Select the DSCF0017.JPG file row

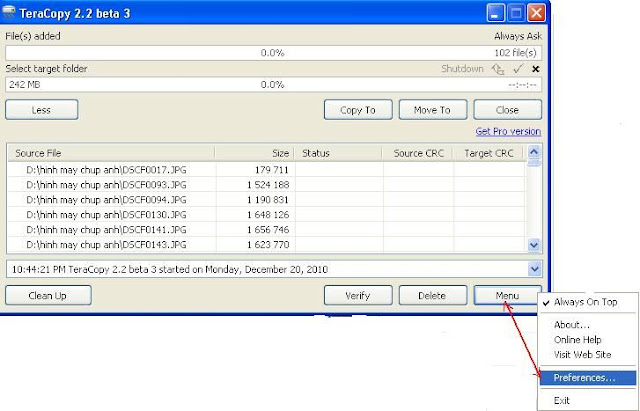(267, 169)
